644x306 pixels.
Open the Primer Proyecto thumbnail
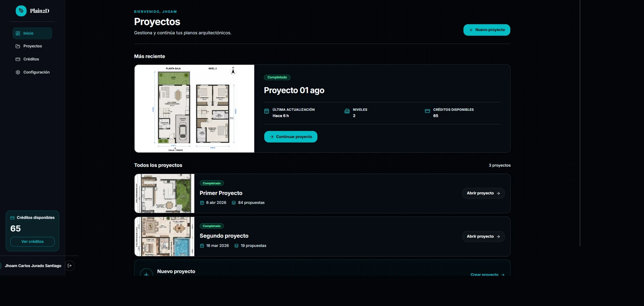(x=165, y=194)
